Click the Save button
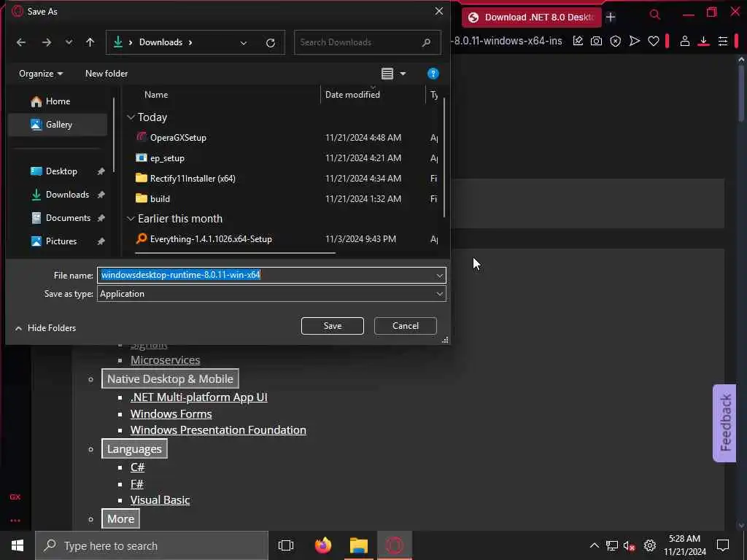This screenshot has width=747, height=560. 333,326
